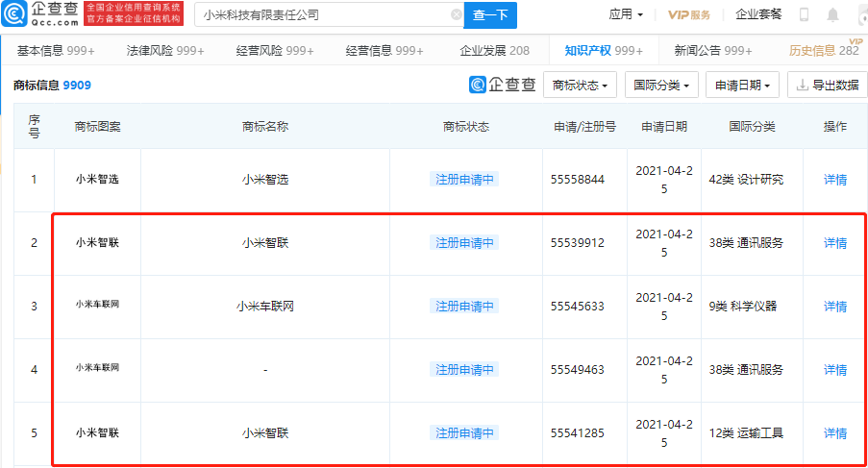
Task: Open 详情 for registration number 55549463
Action: [834, 370]
